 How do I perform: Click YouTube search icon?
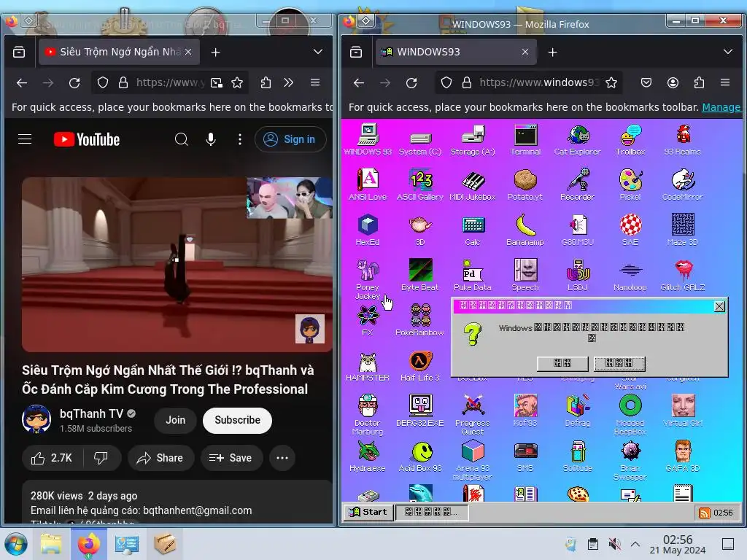pos(182,139)
